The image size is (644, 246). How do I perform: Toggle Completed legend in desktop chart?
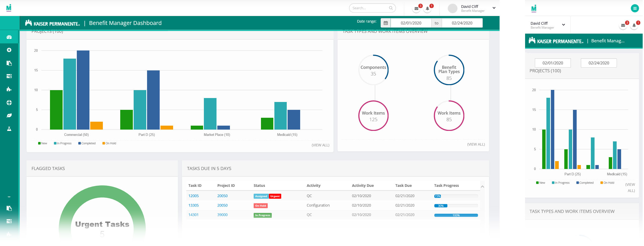87,143
